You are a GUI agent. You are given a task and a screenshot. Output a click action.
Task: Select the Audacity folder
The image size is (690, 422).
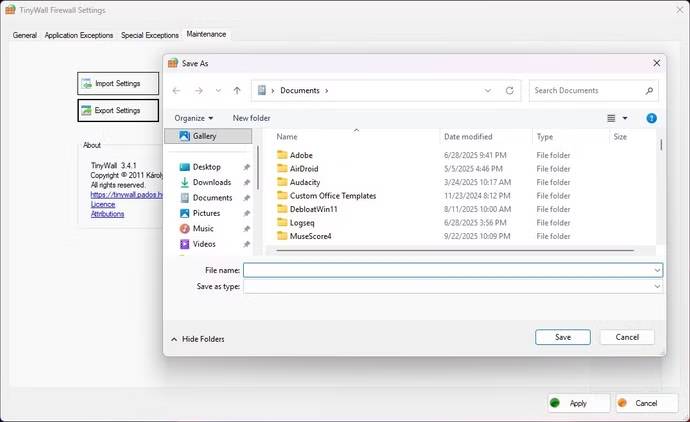coord(305,182)
